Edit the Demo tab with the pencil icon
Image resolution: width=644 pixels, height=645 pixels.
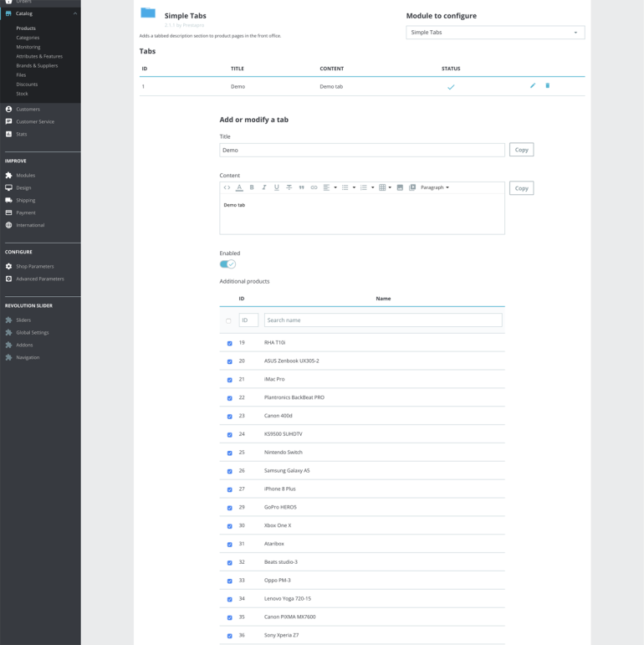(533, 85)
